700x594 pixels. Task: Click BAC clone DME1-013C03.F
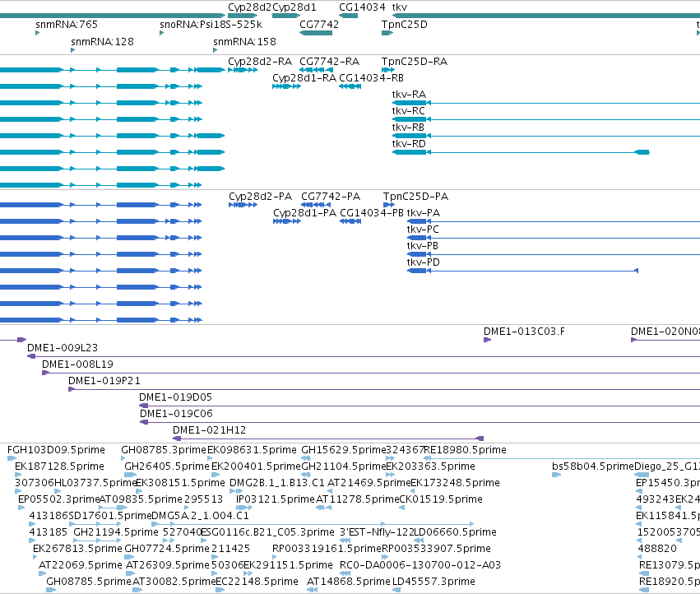click(x=524, y=332)
